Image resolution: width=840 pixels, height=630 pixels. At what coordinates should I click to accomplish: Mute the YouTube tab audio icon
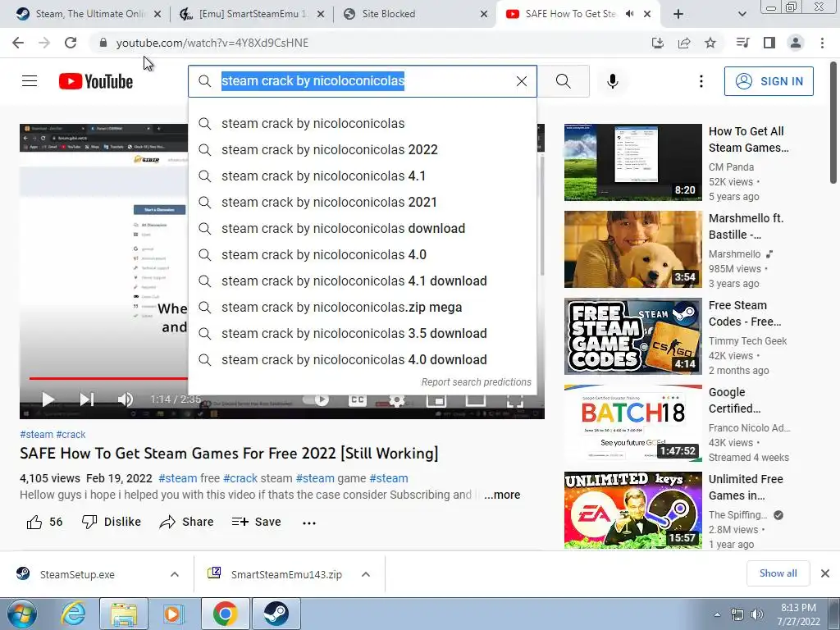630,14
